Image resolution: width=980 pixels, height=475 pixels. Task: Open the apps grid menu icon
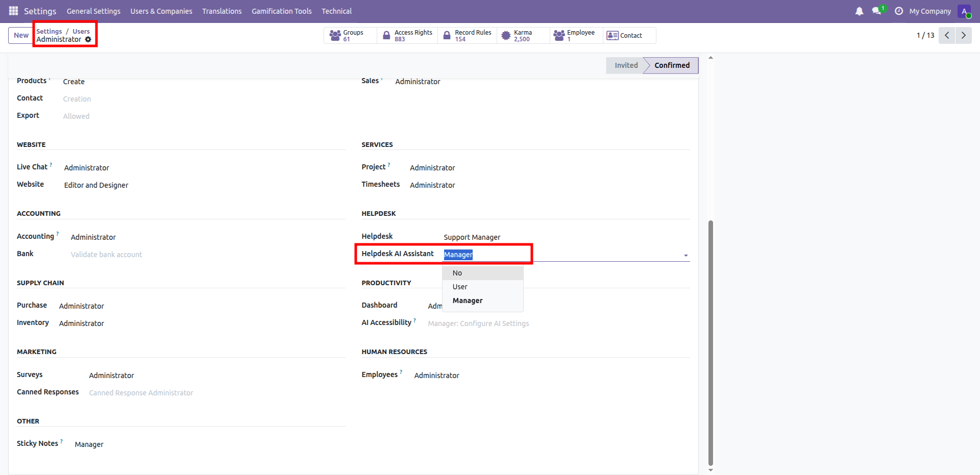(13, 11)
